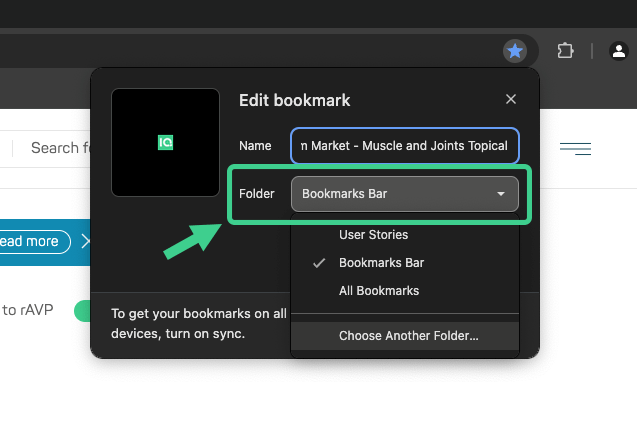
Task: Select All Bookmarks folder option
Action: pos(405,291)
